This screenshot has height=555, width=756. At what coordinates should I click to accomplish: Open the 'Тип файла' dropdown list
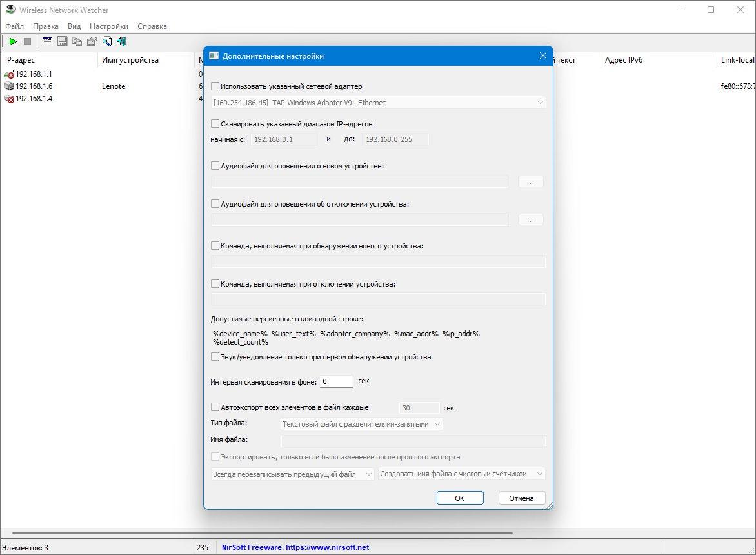[x=362, y=424]
